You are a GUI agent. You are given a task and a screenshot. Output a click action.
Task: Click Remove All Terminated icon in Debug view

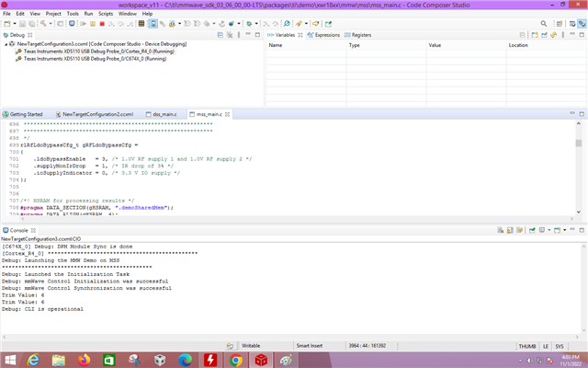pos(230,35)
